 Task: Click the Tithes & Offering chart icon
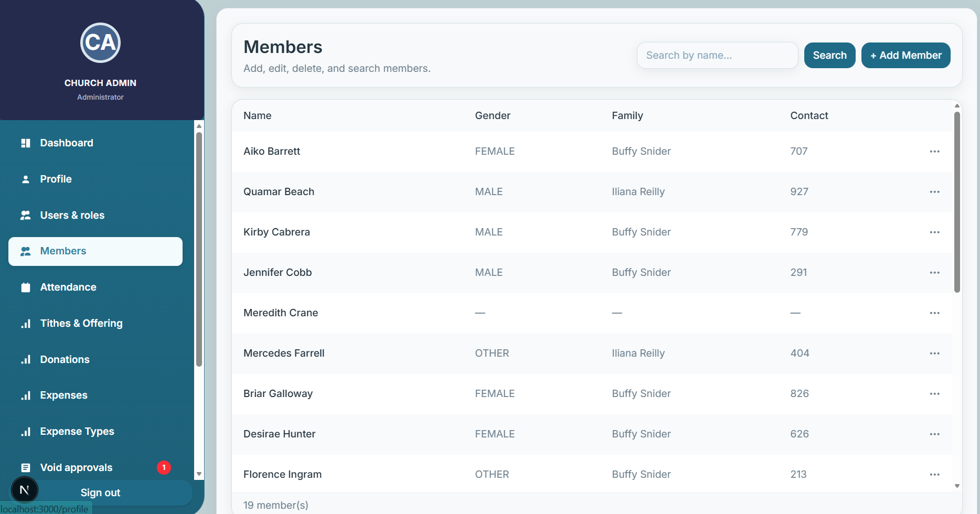[25, 324]
